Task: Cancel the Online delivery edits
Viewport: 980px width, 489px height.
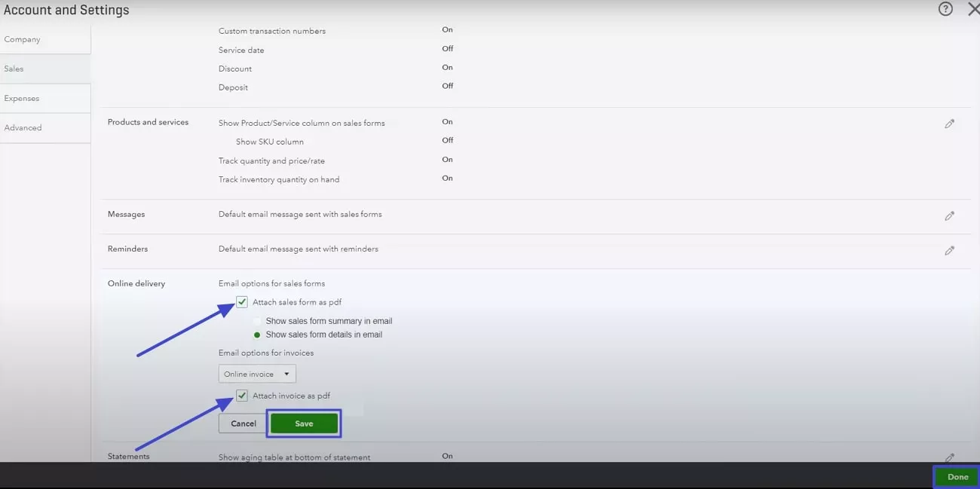Action: pyautogui.click(x=242, y=423)
